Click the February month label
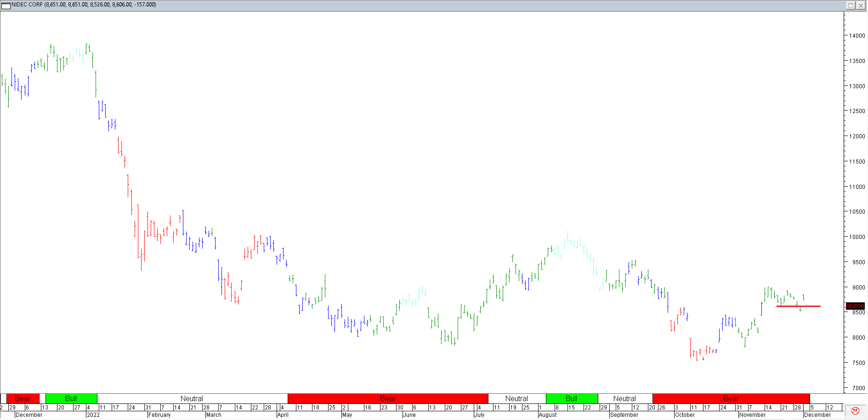Viewport: 868px width, 420px height. (x=159, y=415)
